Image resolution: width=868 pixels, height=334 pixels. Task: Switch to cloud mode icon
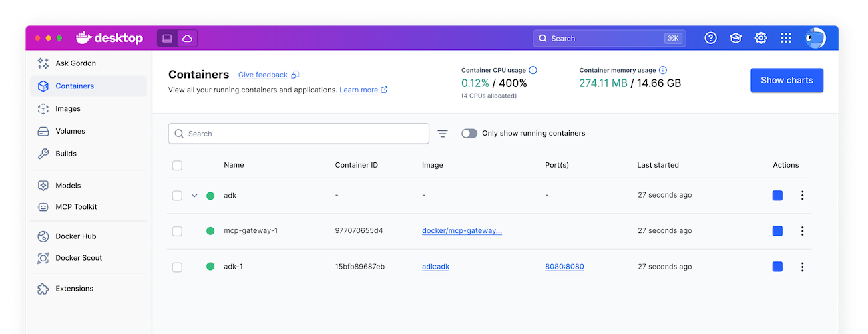(187, 39)
